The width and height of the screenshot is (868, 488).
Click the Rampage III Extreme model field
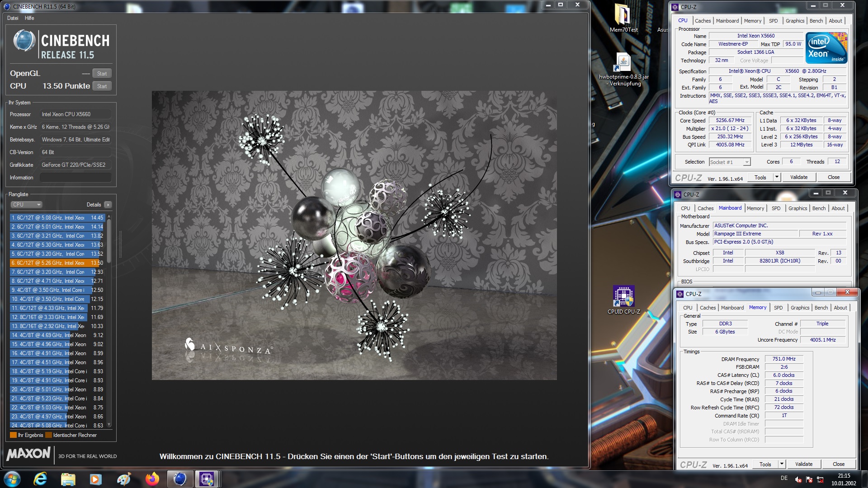(x=755, y=234)
